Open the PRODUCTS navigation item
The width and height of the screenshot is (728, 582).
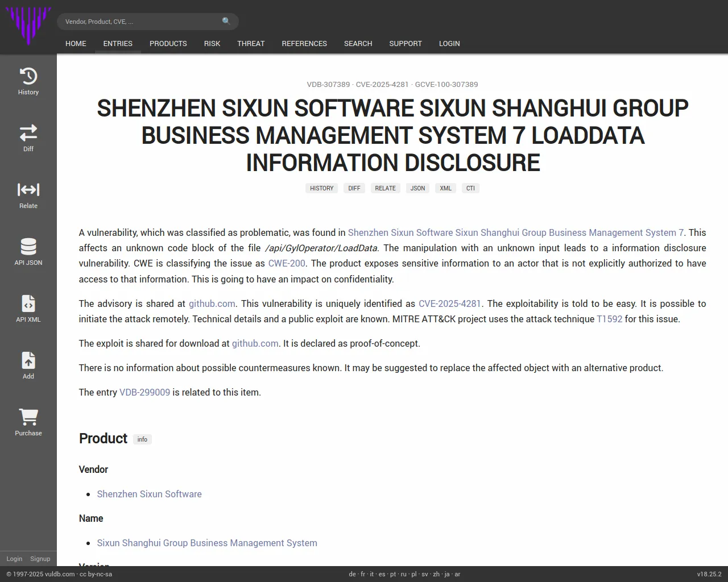(168, 44)
